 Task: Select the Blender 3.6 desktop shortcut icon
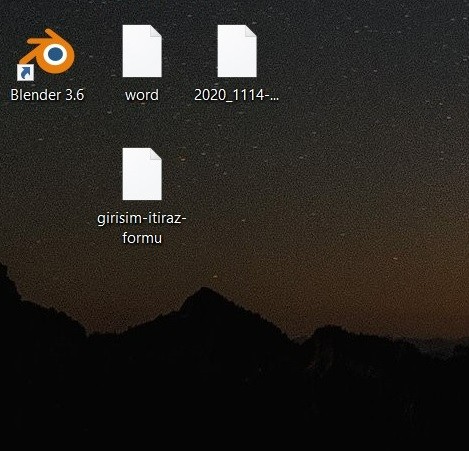[x=47, y=53]
